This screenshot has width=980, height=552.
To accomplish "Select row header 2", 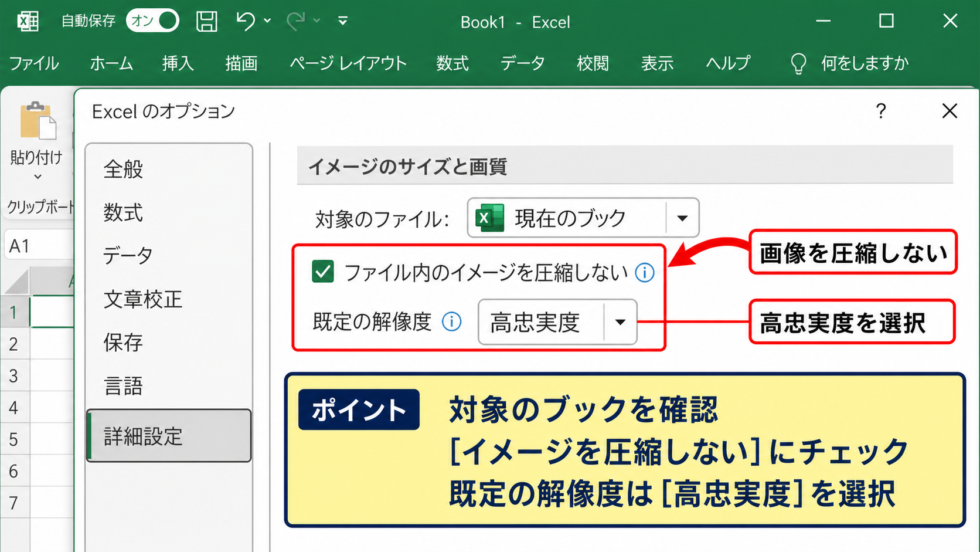I will [14, 344].
